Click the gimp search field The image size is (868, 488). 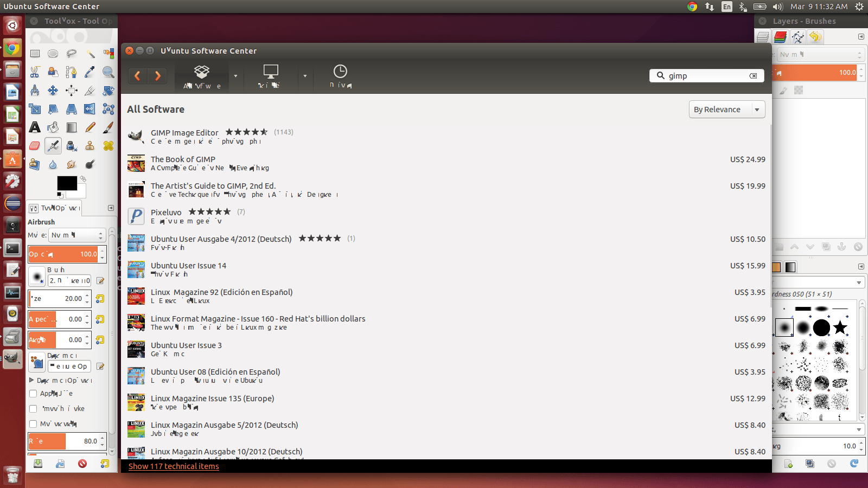tap(705, 76)
